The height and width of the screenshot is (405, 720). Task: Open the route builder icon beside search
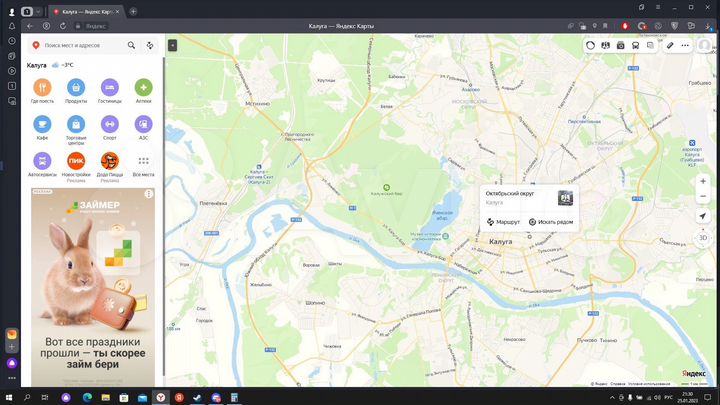point(150,45)
